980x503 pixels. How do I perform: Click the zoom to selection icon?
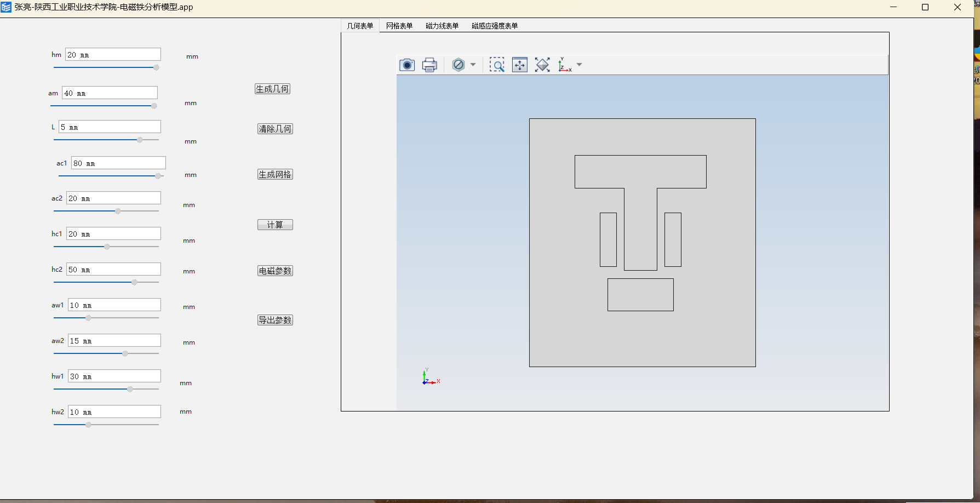(542, 65)
